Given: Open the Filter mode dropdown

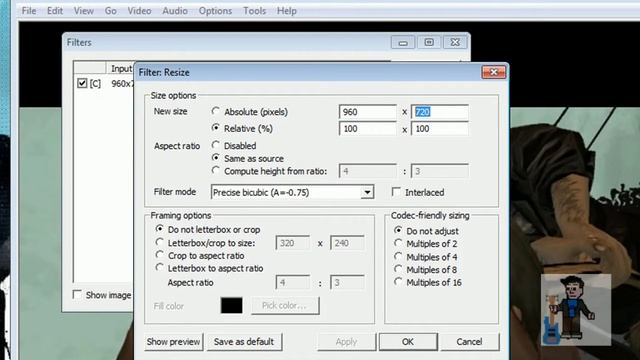Looking at the screenshot, I should pyautogui.click(x=367, y=192).
